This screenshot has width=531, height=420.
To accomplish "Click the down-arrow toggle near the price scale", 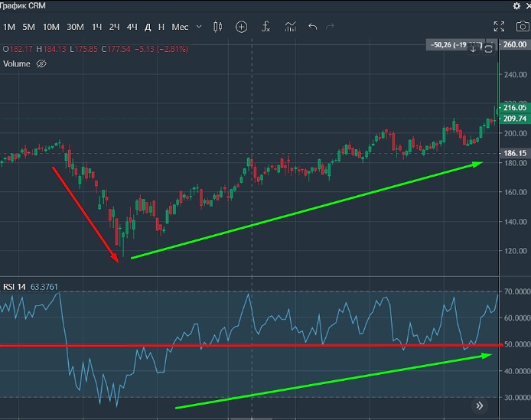I will (473, 49).
